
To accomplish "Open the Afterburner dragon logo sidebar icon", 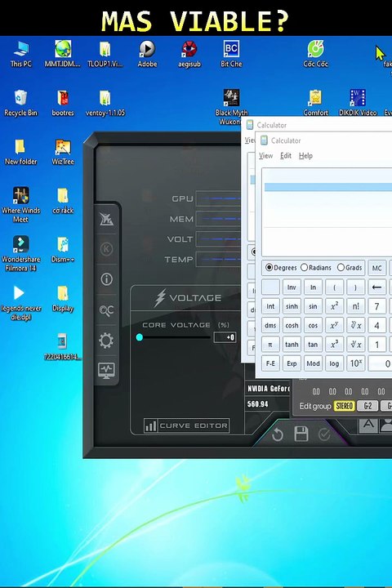I will 106,219.
